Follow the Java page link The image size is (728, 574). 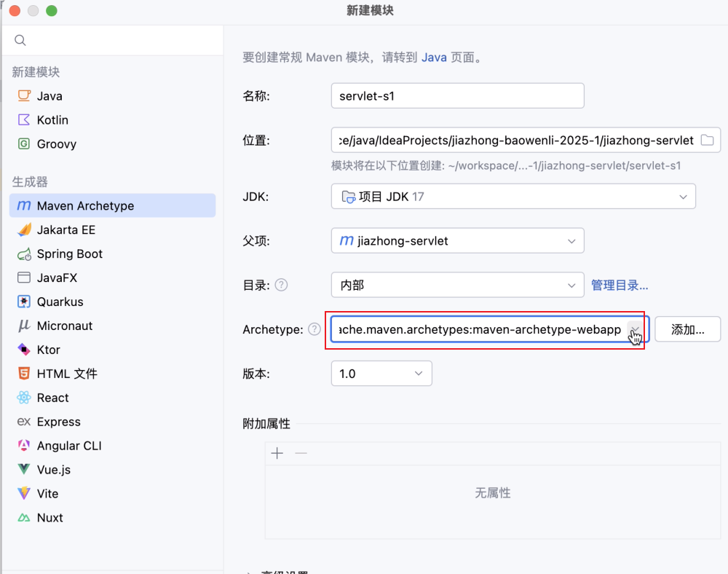point(434,58)
